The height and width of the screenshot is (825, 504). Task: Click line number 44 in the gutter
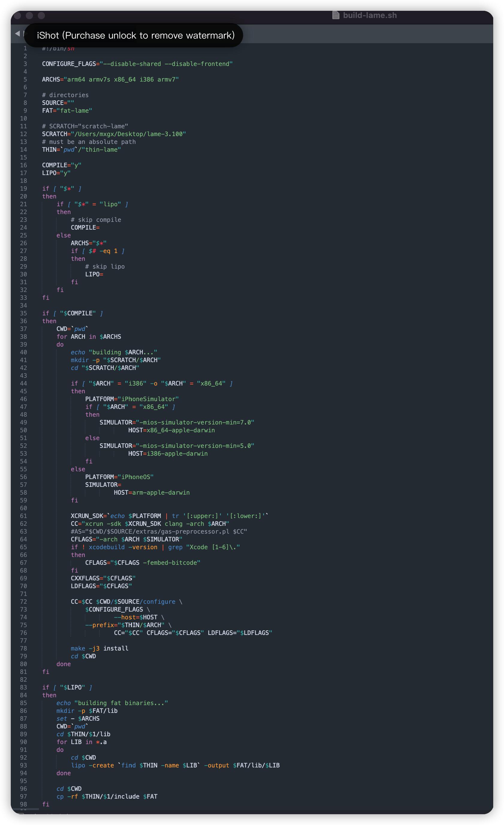point(23,383)
